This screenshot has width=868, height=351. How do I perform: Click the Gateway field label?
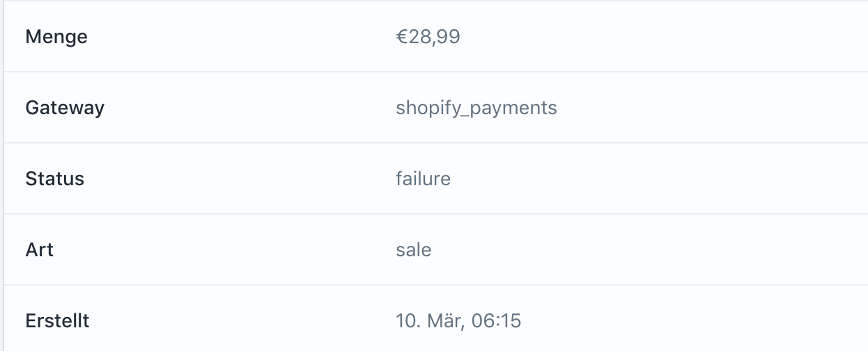click(65, 107)
